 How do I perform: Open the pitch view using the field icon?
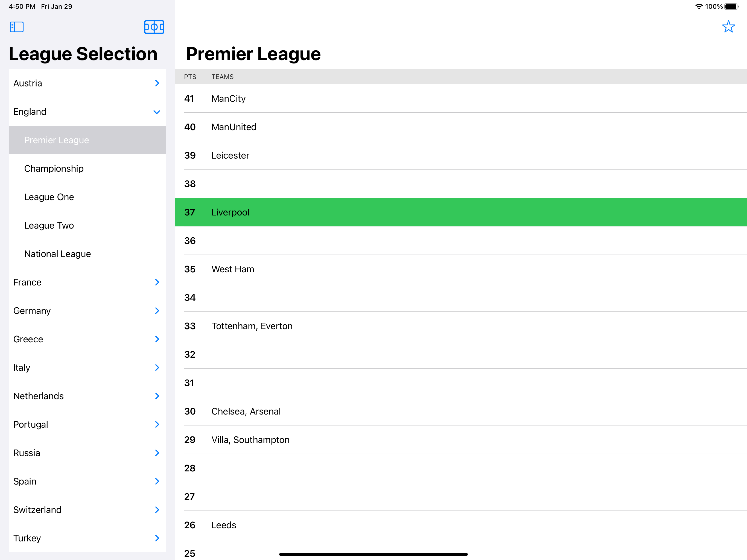(x=154, y=27)
